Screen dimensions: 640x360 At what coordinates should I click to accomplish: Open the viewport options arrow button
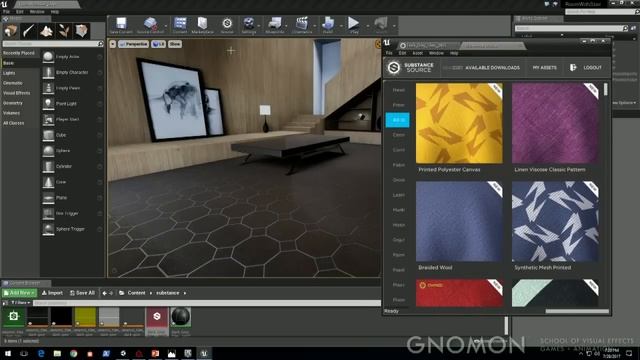pyautogui.click(x=113, y=44)
